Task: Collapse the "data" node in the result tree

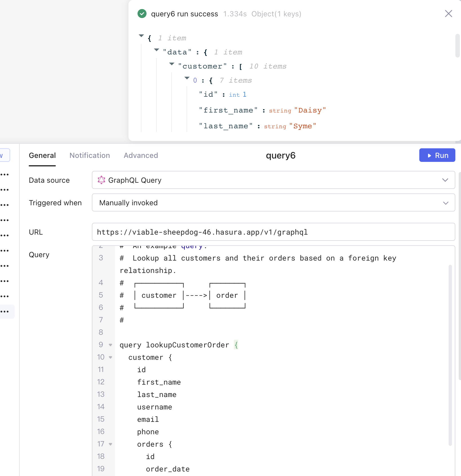Action: (157, 50)
